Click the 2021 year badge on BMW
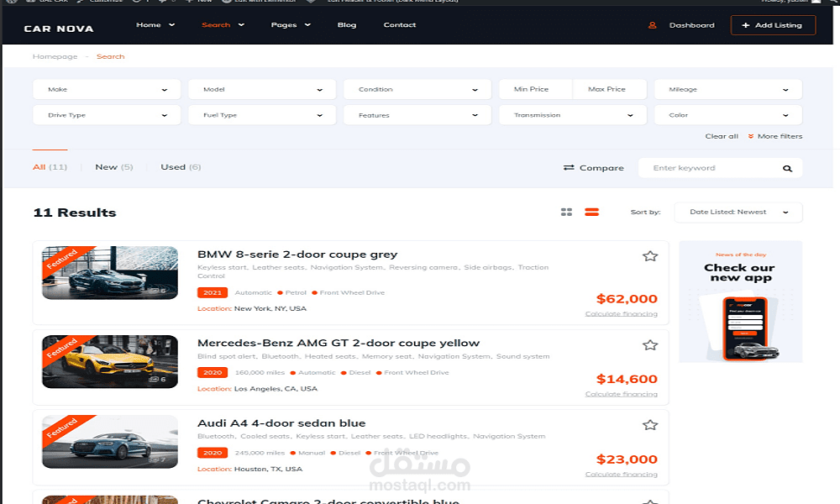This screenshot has height=504, width=840. [x=213, y=292]
